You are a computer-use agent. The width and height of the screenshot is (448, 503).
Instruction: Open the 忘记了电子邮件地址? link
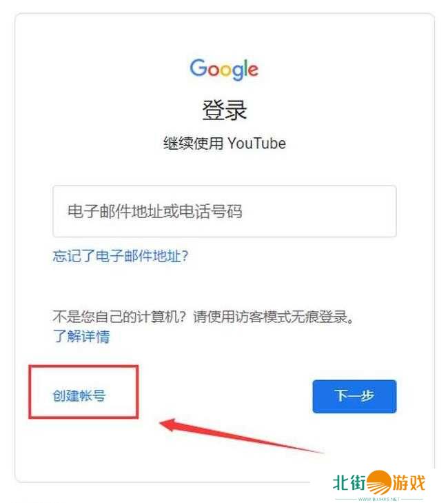click(x=121, y=256)
